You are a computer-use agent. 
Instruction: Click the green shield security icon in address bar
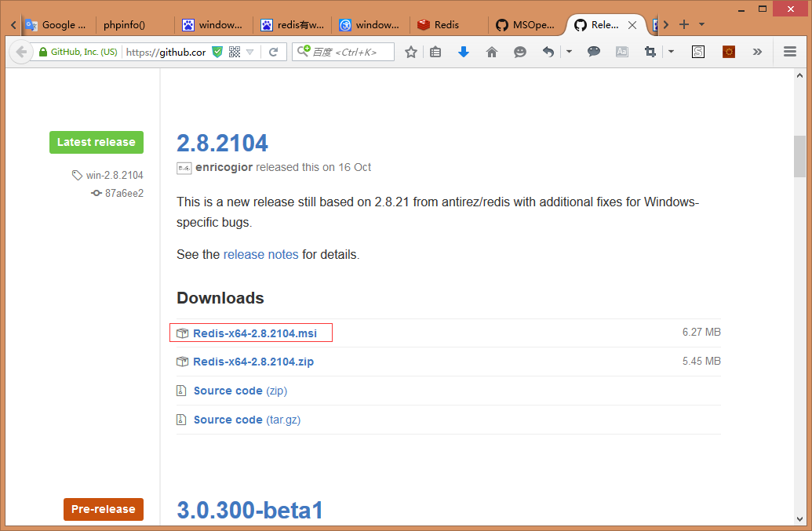[x=217, y=52]
